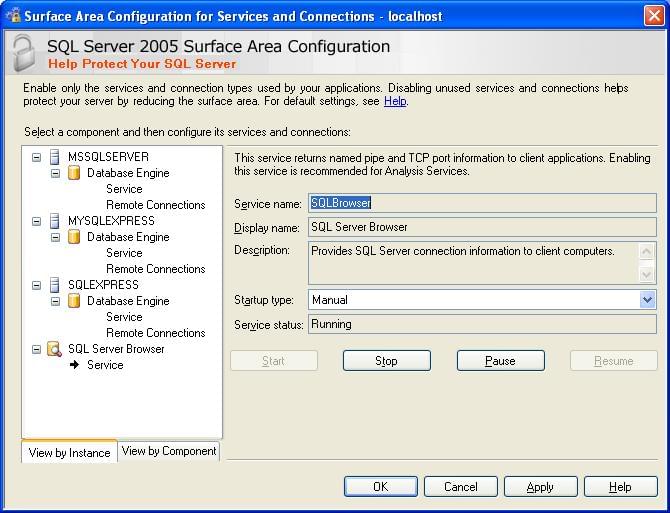Image resolution: width=670 pixels, height=513 pixels.
Task: Click the Cancel button
Action: (x=461, y=487)
